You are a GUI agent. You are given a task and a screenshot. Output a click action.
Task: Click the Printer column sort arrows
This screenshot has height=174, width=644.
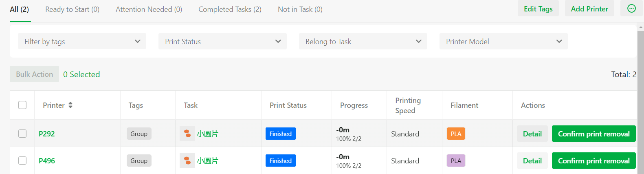(70, 105)
